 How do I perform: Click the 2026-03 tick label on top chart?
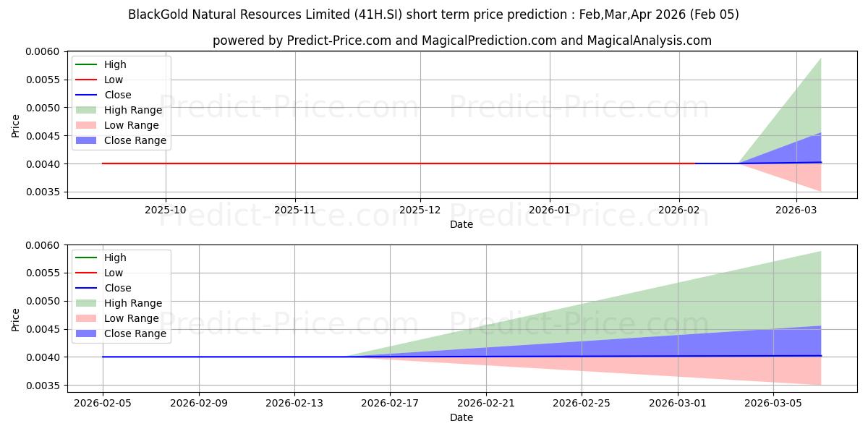[796, 209]
